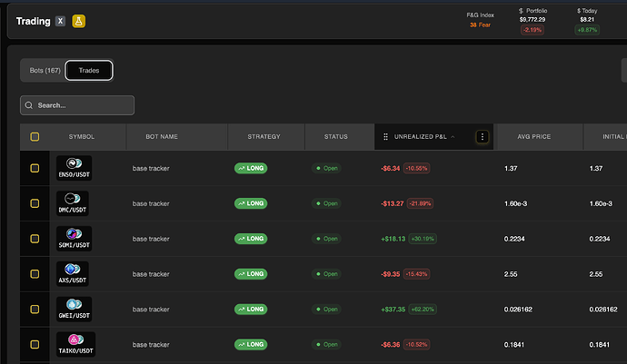Click the DMC/USDT coin pair icon
The image size is (627, 364).
click(x=73, y=198)
